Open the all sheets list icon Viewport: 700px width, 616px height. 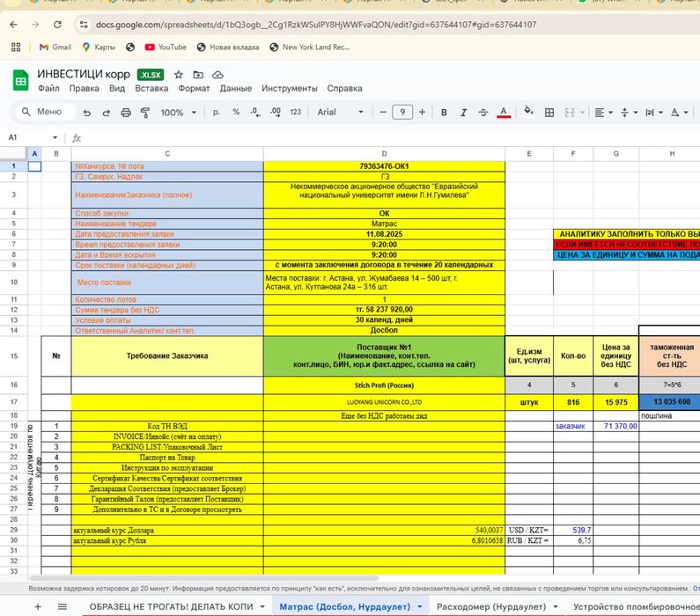[62, 607]
